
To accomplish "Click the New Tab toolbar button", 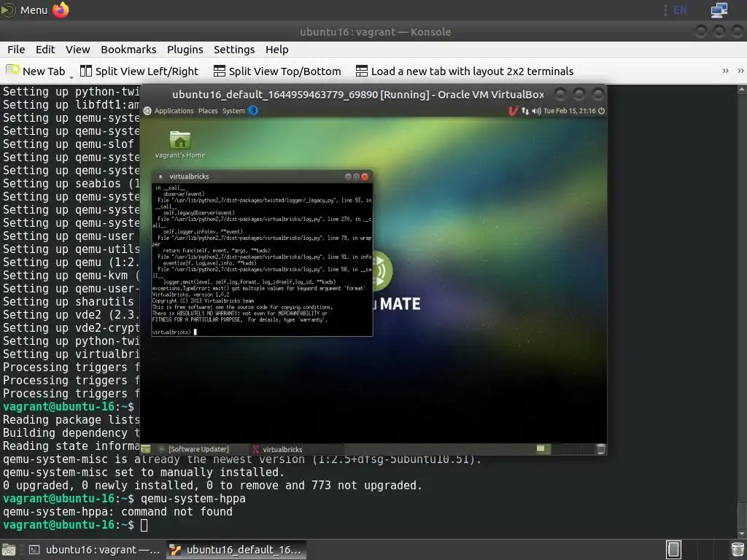I will click(35, 71).
